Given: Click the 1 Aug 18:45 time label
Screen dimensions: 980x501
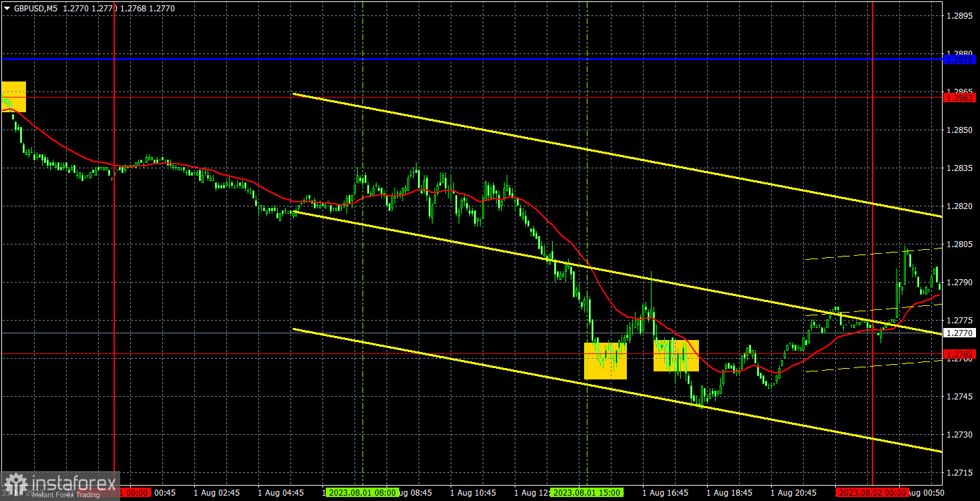Looking at the screenshot, I should coord(729,492).
